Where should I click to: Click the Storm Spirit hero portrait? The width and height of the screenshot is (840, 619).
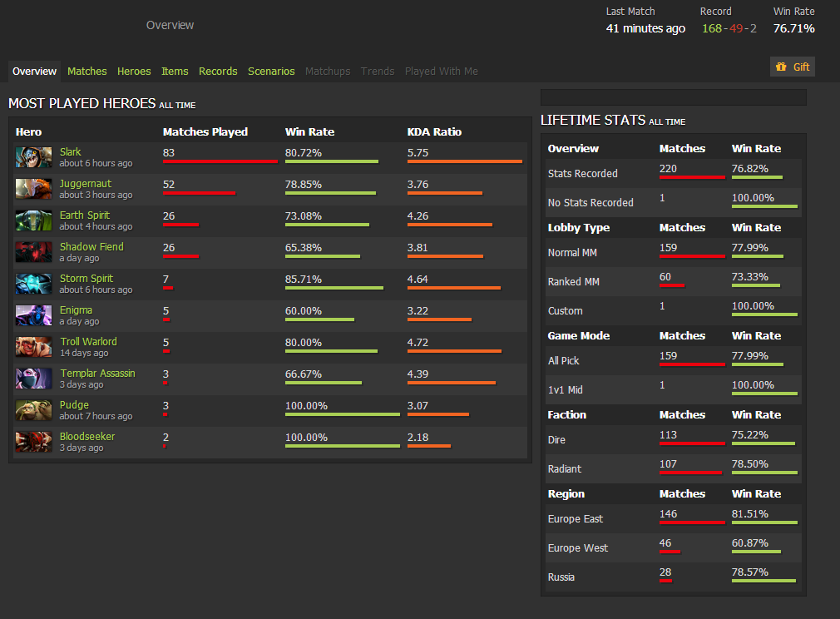coord(33,284)
